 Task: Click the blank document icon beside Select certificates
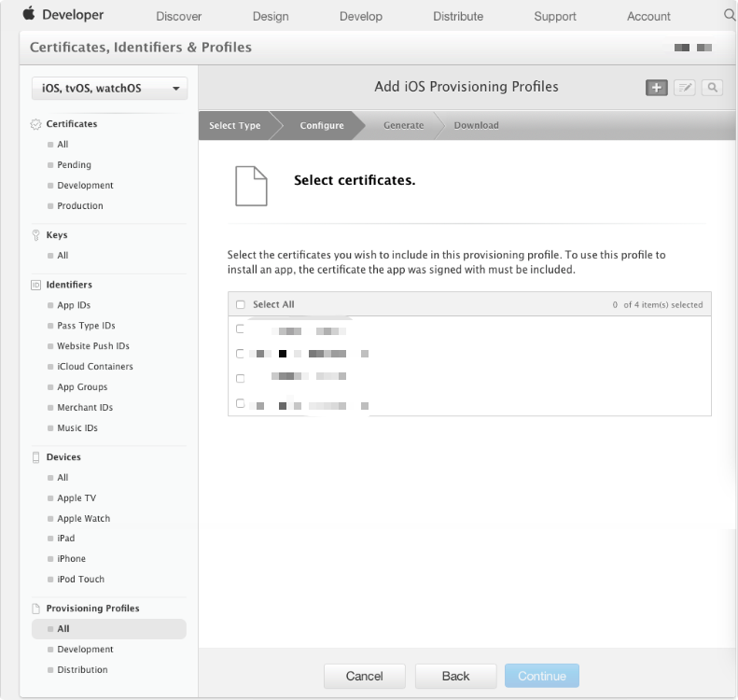251,186
